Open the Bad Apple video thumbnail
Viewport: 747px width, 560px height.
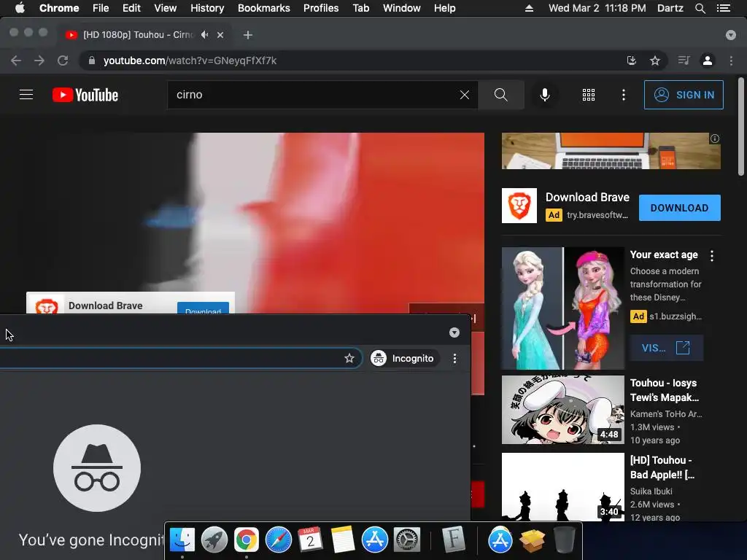(562, 486)
